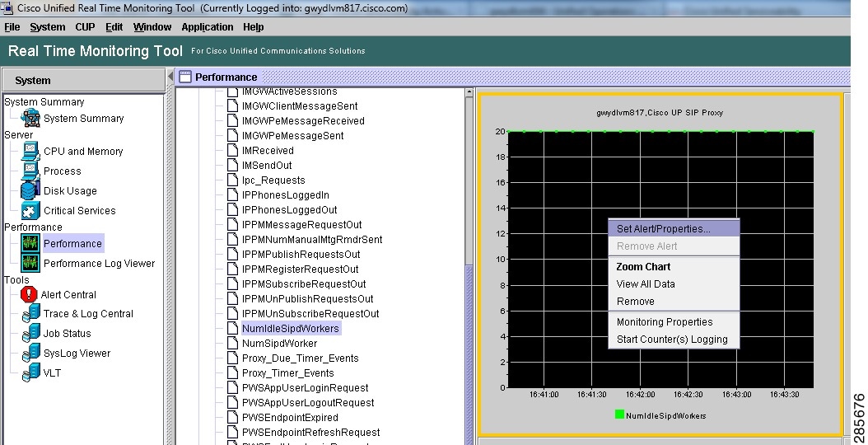Click the System panel header button
868x445 pixels.
tap(84, 81)
